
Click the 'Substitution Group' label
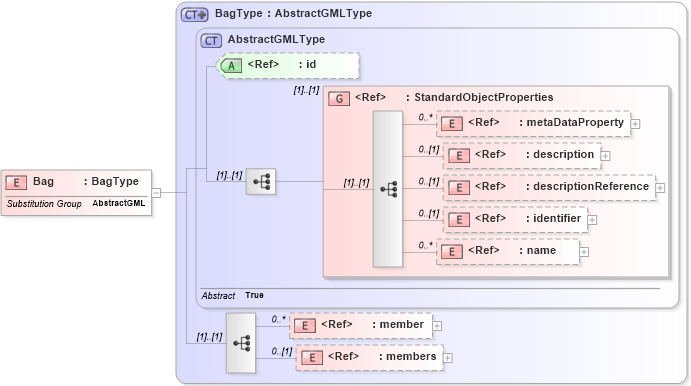coord(44,204)
